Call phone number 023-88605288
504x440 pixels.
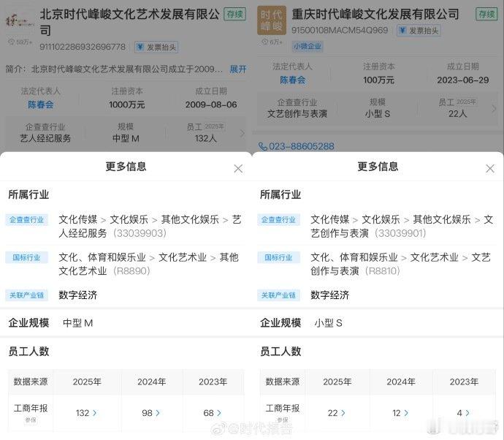coord(302,146)
